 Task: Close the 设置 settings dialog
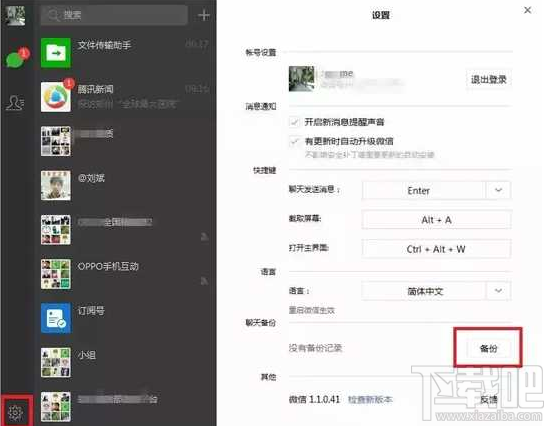pyautogui.click(x=527, y=10)
